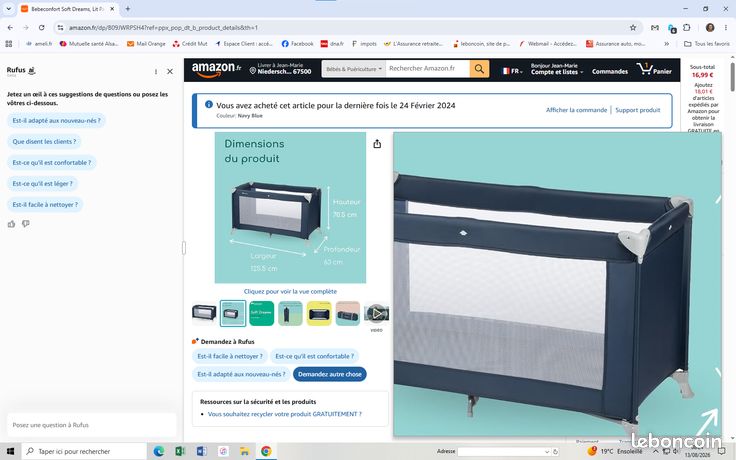Launch Microsoft Edge from the taskbar
This screenshot has width=736, height=460.
[159, 451]
